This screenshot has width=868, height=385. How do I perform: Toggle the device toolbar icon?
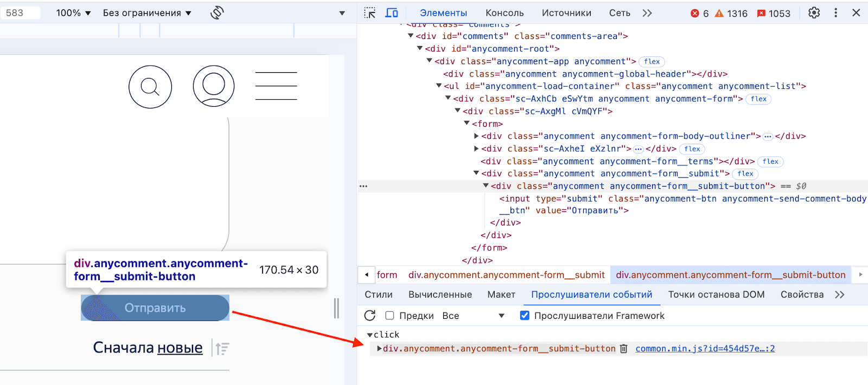tap(392, 13)
